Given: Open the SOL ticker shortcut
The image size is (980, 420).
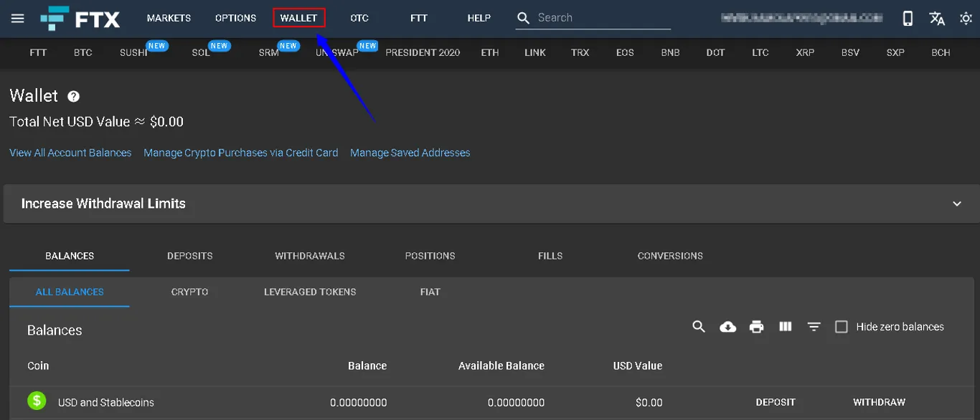Looking at the screenshot, I should 201,52.
